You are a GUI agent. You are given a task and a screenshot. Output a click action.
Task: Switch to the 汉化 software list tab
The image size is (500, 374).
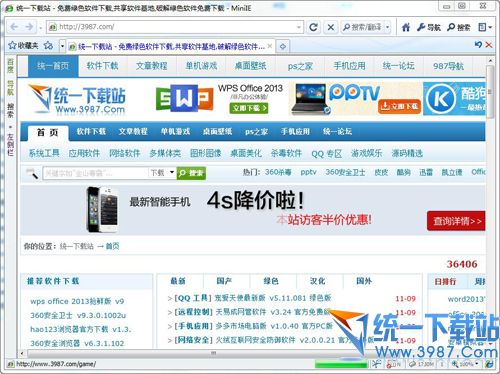tap(317, 281)
